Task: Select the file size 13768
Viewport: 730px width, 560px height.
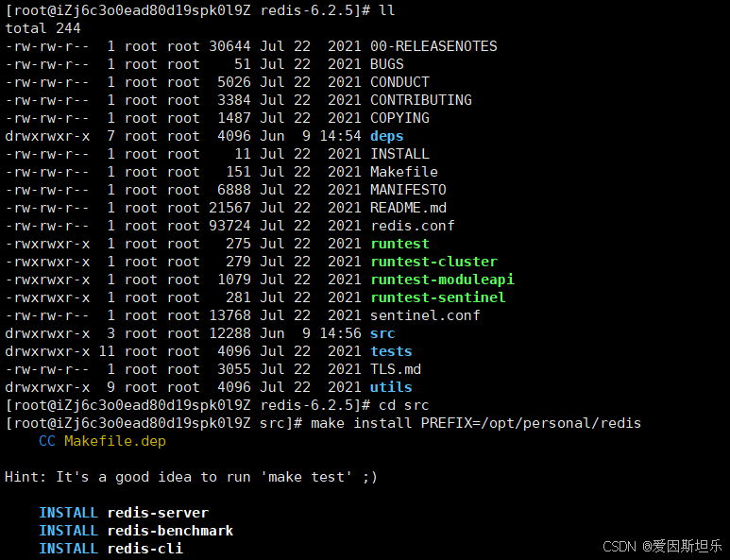Action: point(229,315)
